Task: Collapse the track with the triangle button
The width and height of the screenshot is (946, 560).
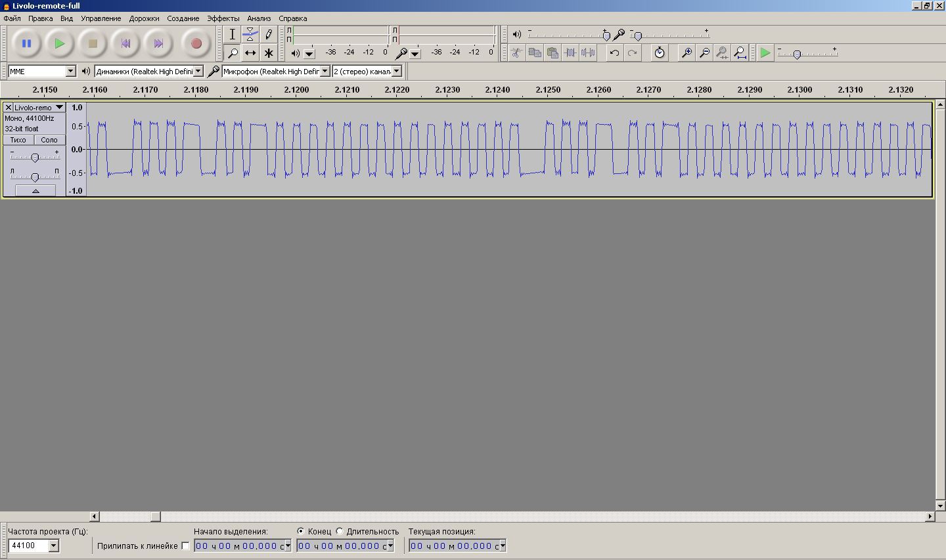Action: (35, 190)
